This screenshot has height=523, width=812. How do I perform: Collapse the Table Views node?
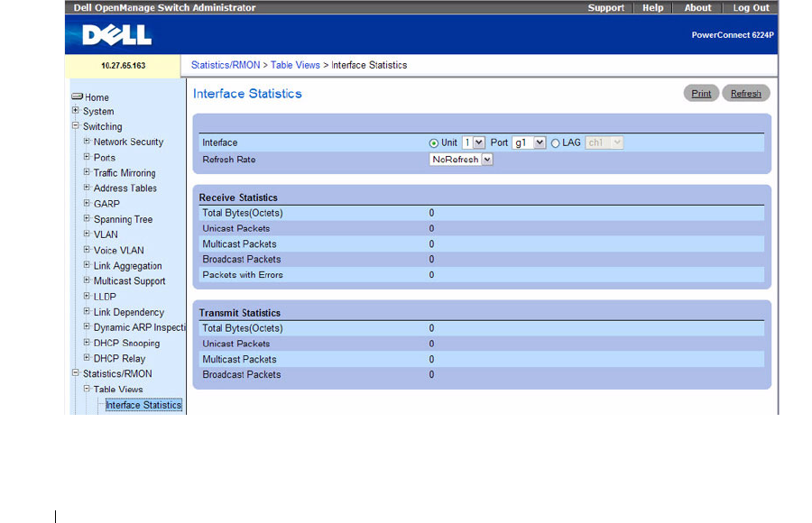click(87, 389)
